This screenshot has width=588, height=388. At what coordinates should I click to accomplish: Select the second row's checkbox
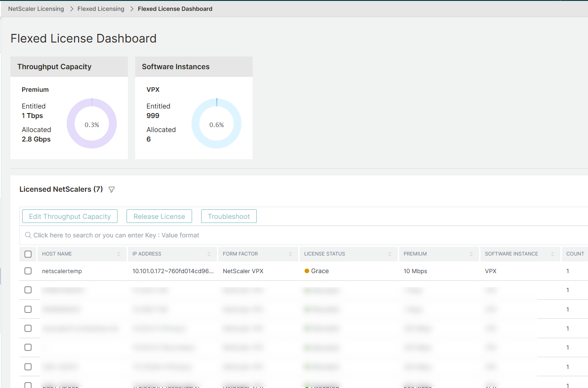click(x=28, y=290)
